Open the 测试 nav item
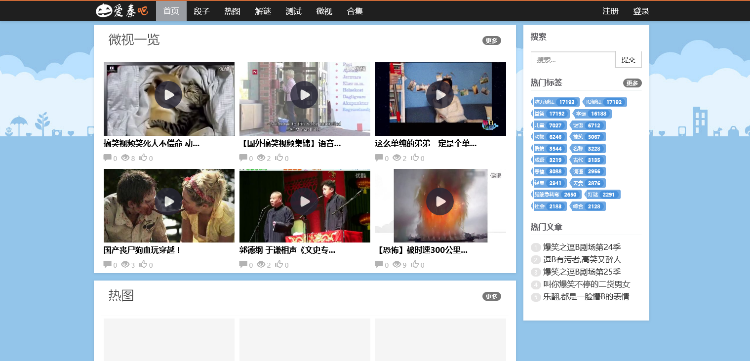 tap(294, 11)
